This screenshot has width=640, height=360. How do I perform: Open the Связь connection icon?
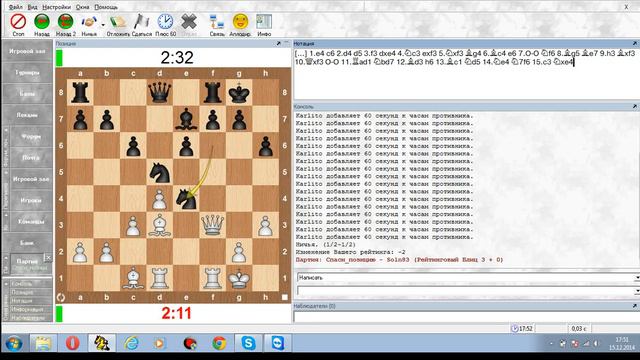217,22
